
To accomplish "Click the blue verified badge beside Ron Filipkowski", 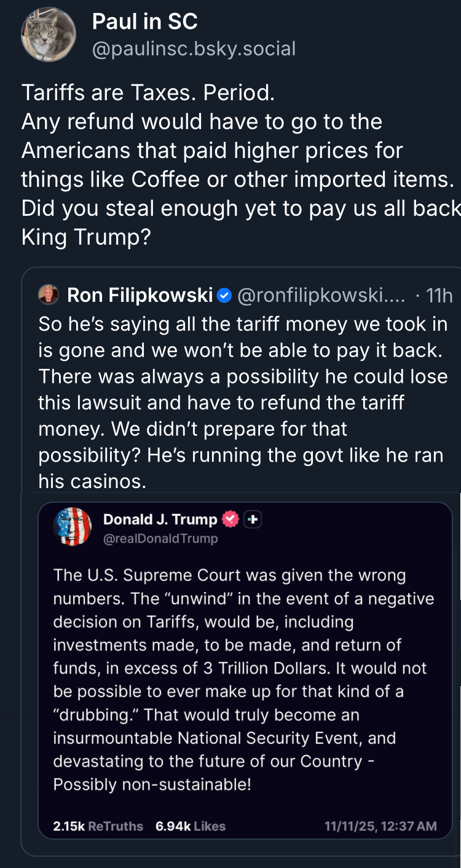I will [224, 296].
